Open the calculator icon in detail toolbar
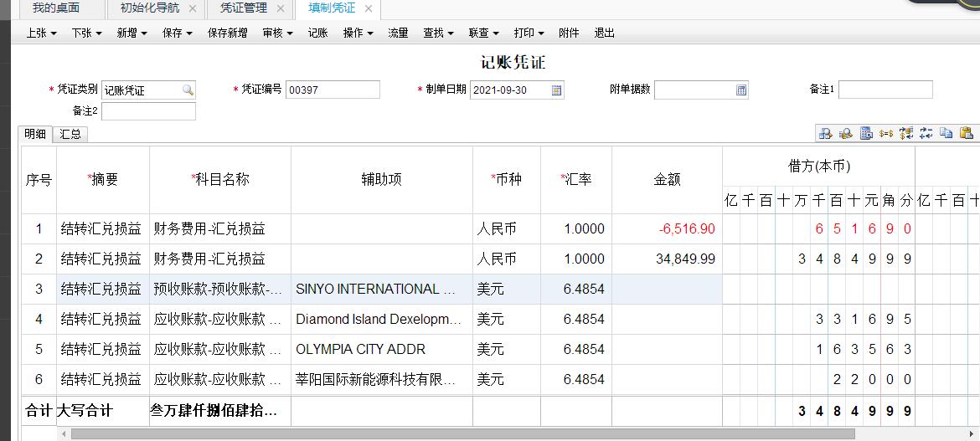 coord(866,133)
